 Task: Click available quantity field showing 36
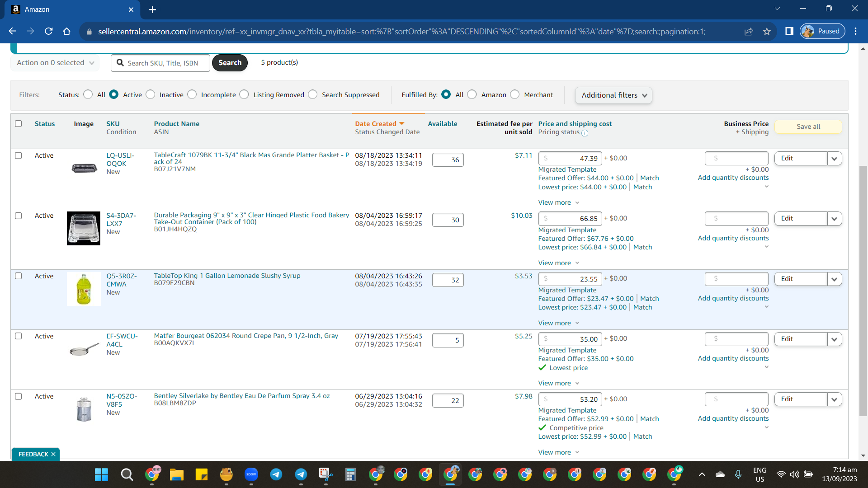pos(448,160)
